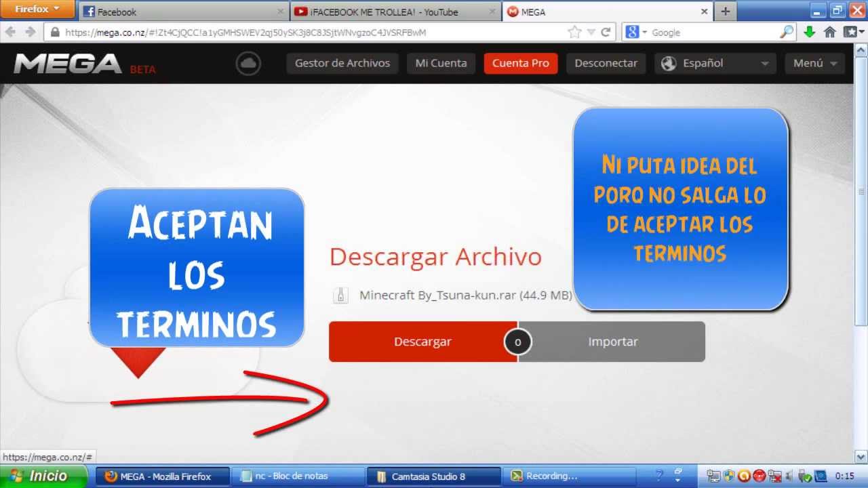Bookmark page with the star icon
Image resolution: width=868 pixels, height=488 pixels.
[x=574, y=32]
